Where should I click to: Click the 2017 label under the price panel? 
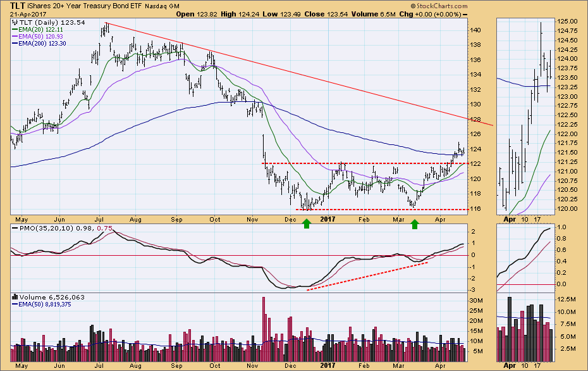click(328, 219)
